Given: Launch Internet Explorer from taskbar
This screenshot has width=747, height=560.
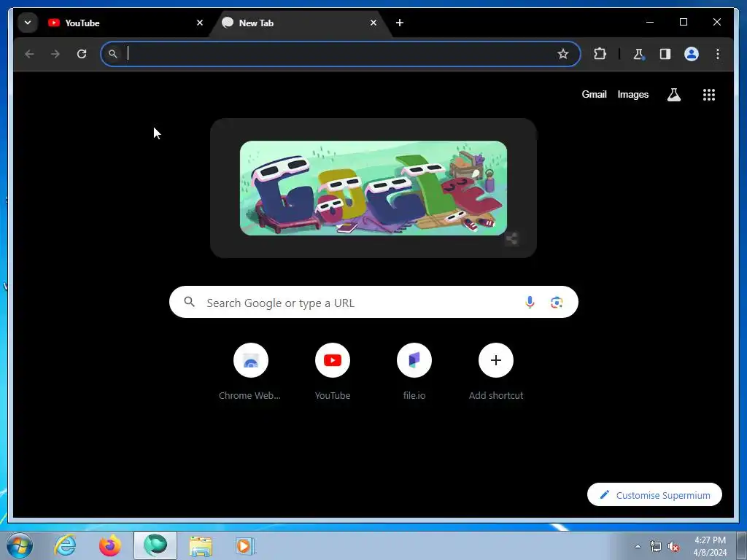Looking at the screenshot, I should point(65,545).
